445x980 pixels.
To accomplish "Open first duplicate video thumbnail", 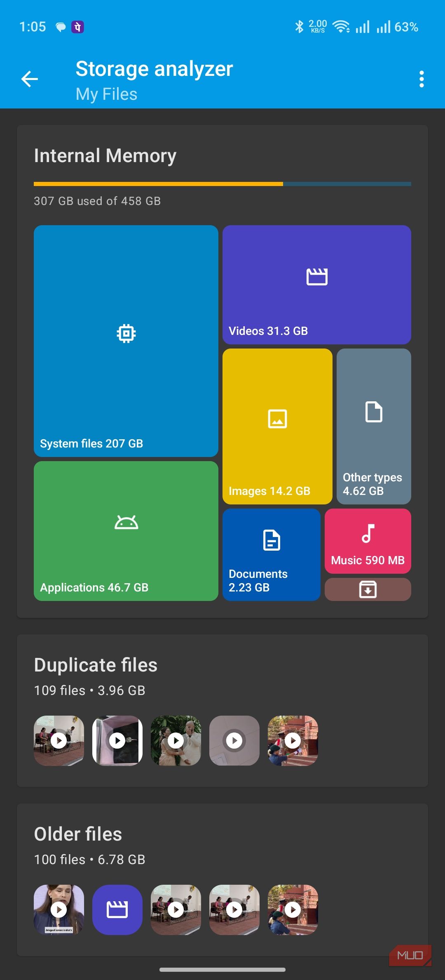I will (59, 741).
